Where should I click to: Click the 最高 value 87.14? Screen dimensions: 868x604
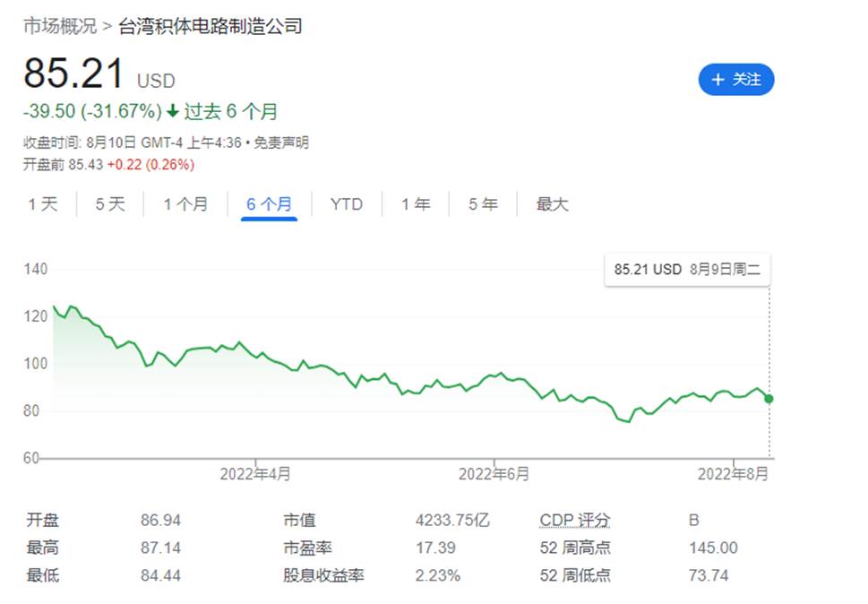tap(160, 548)
